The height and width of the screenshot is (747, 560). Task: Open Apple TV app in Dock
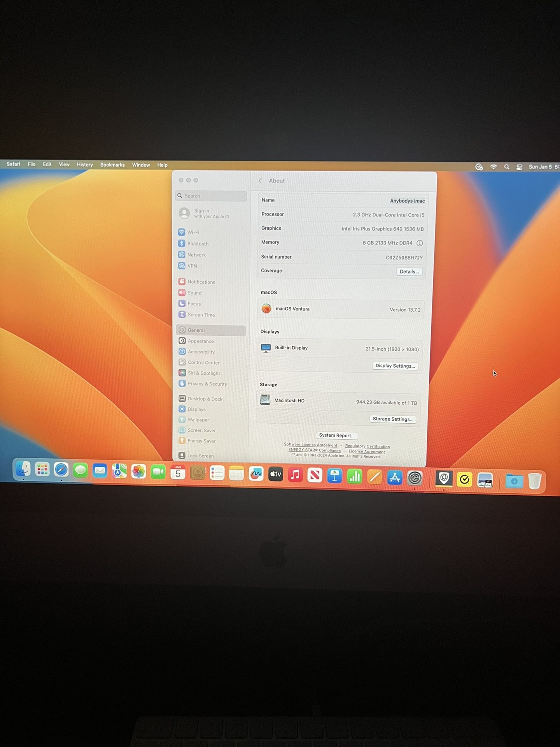click(276, 474)
